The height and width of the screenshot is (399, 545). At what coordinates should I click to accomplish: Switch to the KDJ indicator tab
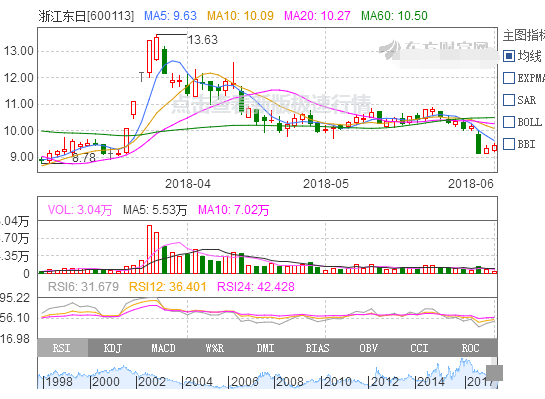point(113,348)
